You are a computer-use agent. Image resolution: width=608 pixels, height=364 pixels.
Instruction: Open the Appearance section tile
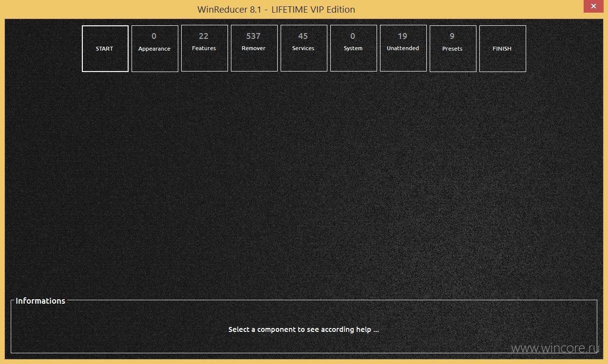154,49
